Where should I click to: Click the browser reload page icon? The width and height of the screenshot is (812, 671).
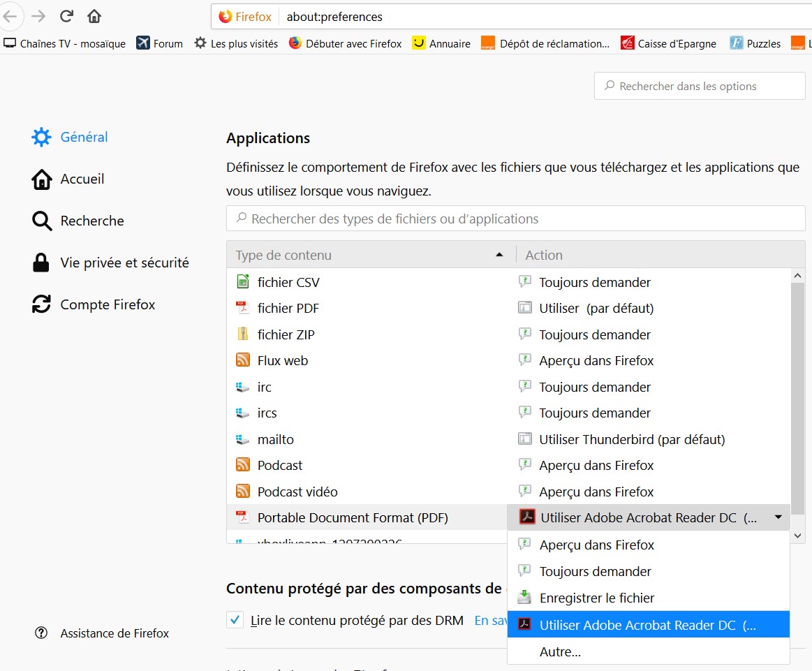click(x=66, y=16)
